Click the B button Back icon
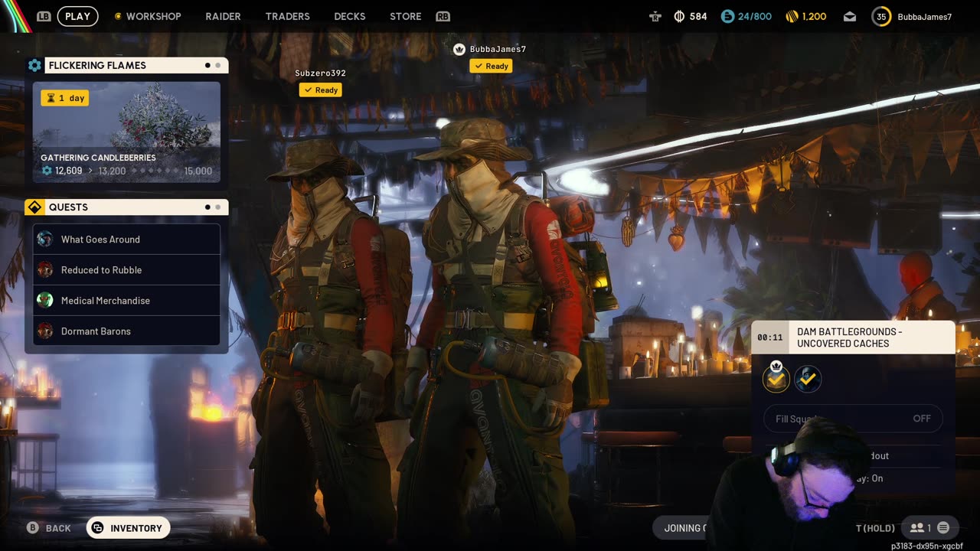Image resolution: width=980 pixels, height=551 pixels. click(33, 528)
